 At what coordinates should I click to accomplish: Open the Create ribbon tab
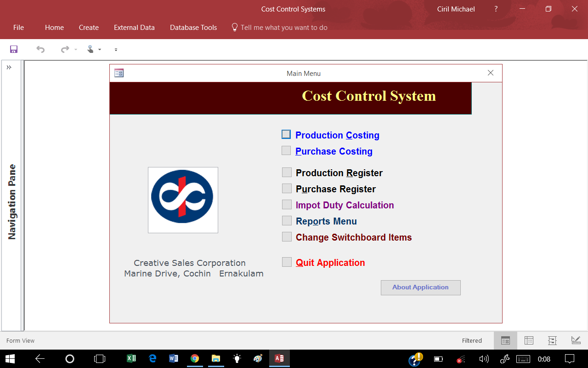[89, 28]
